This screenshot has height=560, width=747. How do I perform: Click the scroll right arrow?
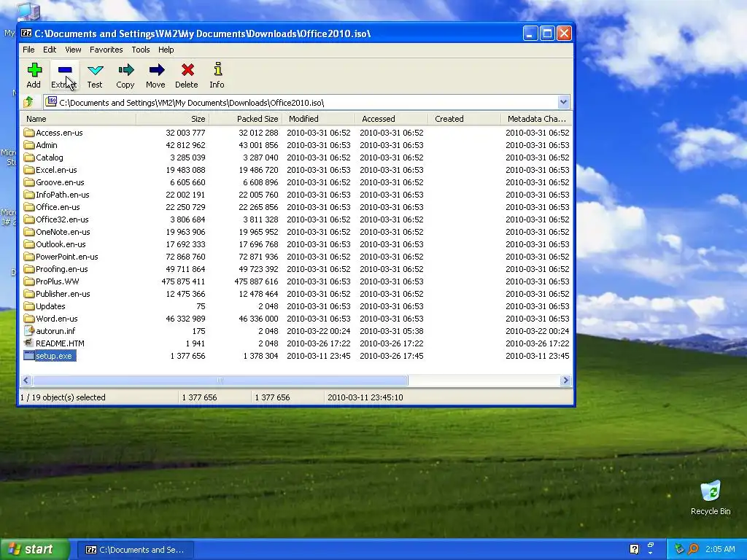(565, 380)
